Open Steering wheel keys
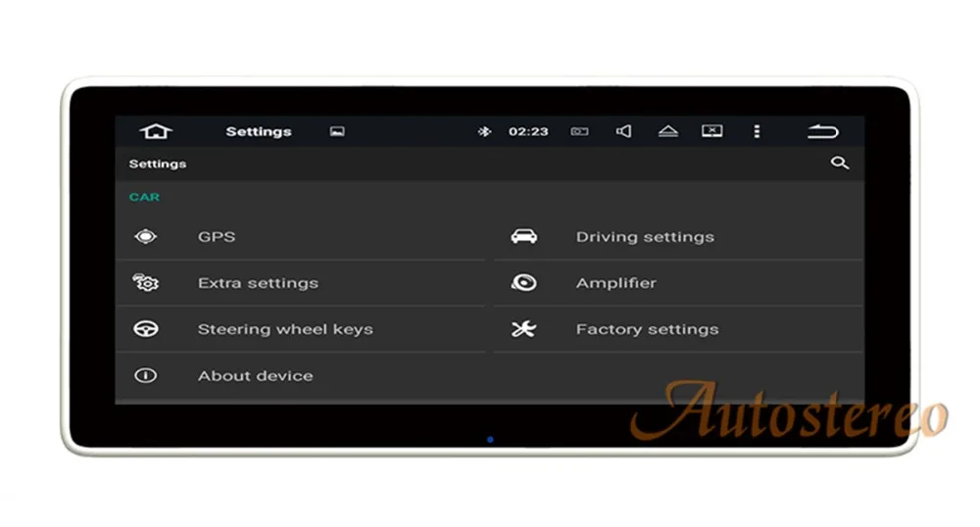Screen dimensions: 980x527 point(301,329)
